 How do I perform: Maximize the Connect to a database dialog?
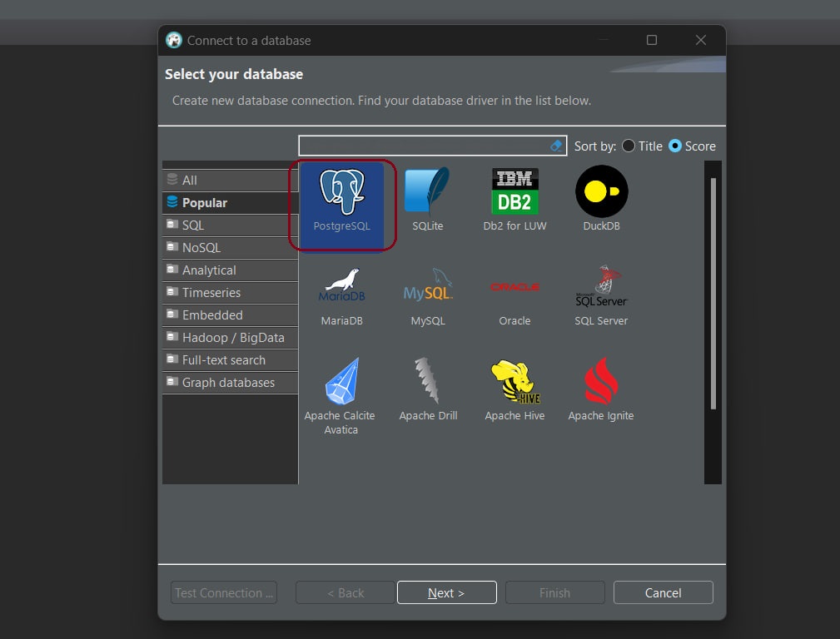(651, 40)
